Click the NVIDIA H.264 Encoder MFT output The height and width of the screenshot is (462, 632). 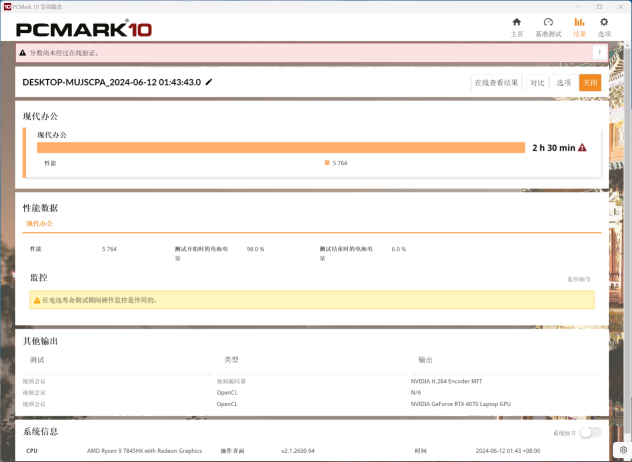pos(446,381)
